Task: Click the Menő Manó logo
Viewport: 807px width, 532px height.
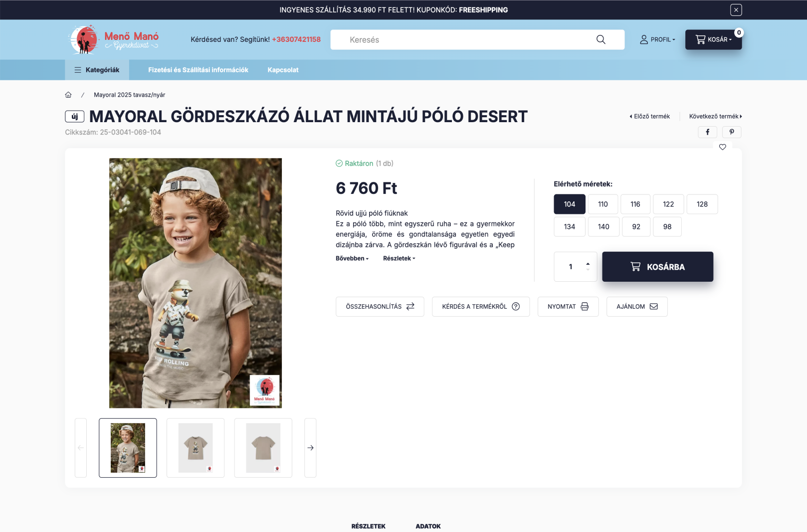Action: 114,39
